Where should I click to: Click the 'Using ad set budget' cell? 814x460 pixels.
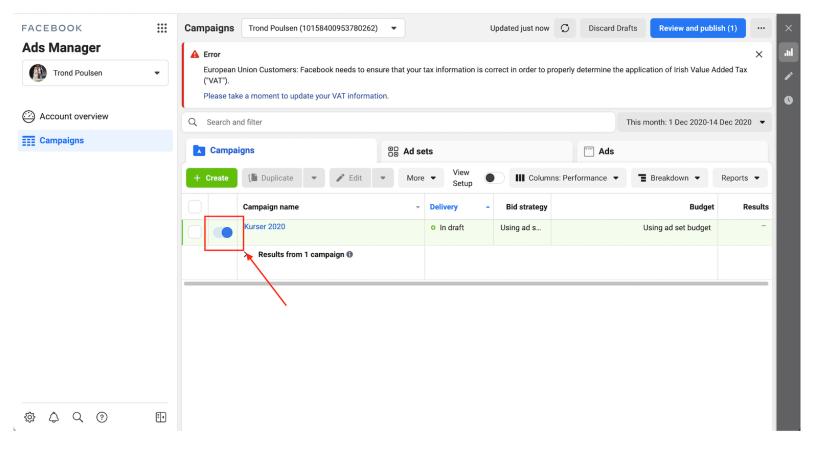(x=677, y=227)
